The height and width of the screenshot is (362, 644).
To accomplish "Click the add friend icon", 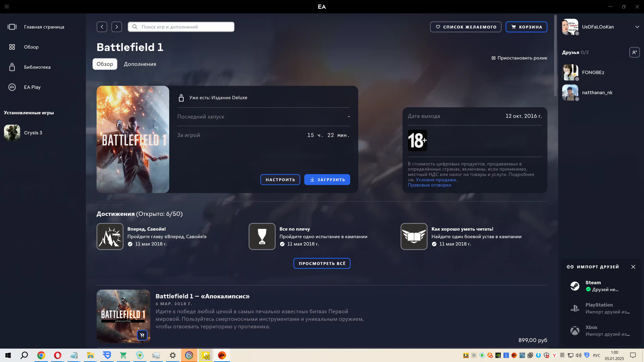I will point(634,52).
